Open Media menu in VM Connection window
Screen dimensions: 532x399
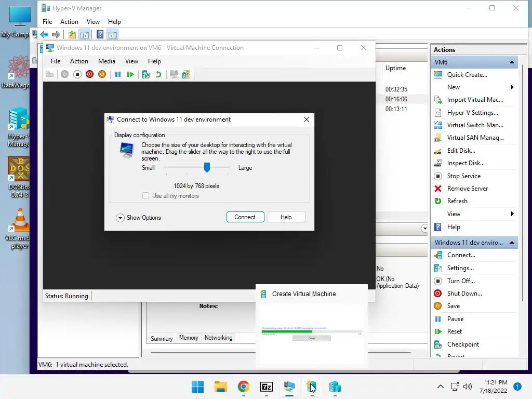click(x=107, y=61)
